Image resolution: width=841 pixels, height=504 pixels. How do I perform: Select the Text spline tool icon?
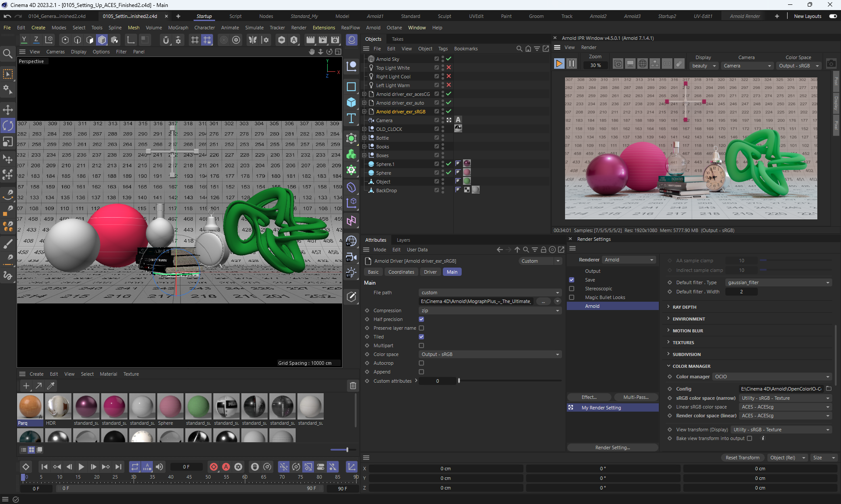(x=351, y=119)
